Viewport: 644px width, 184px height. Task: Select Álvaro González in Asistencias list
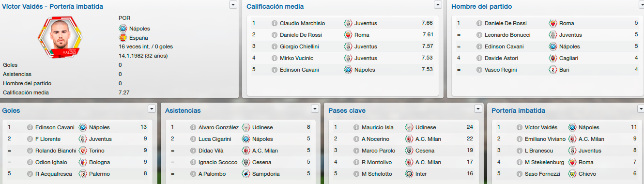coord(218,128)
